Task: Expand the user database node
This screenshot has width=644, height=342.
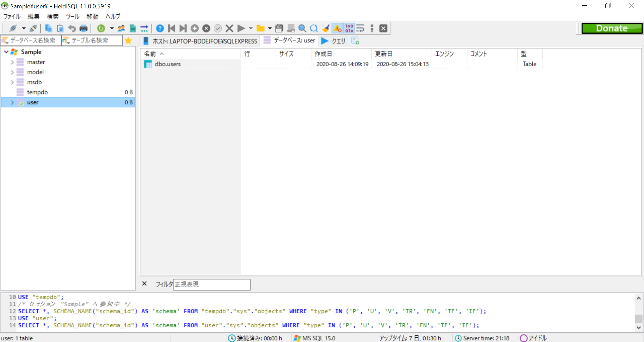Action: (x=12, y=103)
